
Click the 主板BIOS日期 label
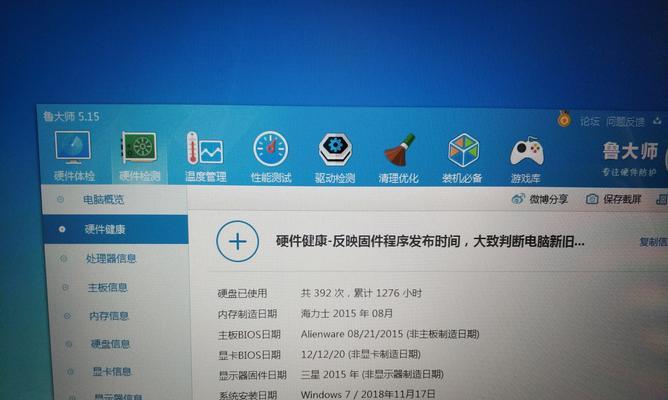(249, 335)
